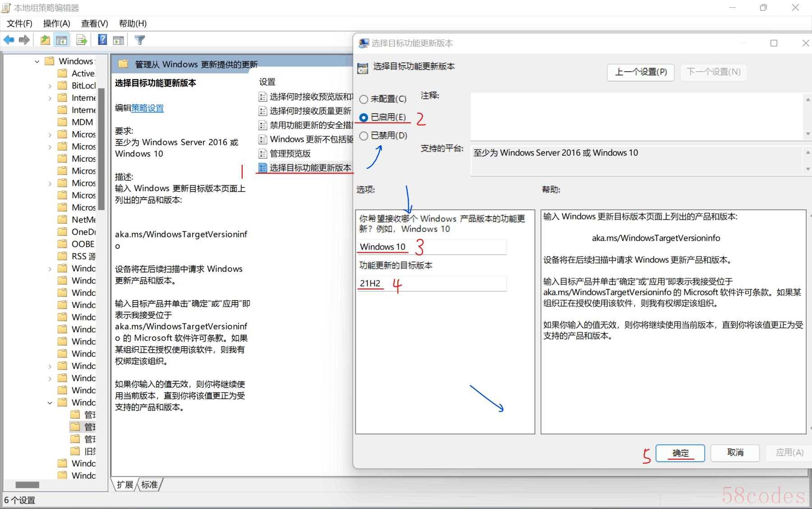The width and height of the screenshot is (812, 509).
Task: Open the 帮助(H) menu
Action: [x=133, y=23]
